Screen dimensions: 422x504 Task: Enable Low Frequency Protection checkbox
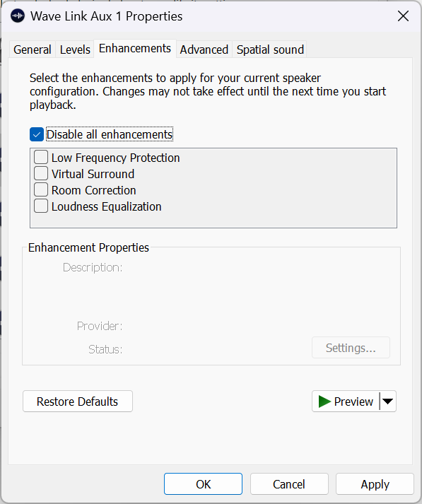click(x=41, y=158)
